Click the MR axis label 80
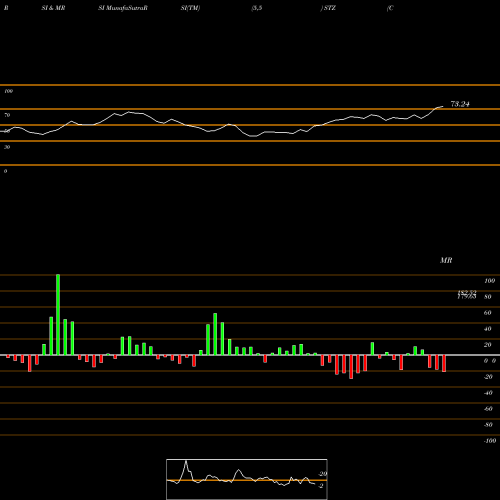This screenshot has height=500, width=500. (x=488, y=297)
